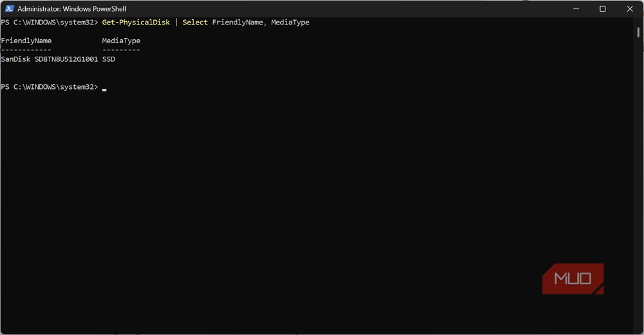
Task: Click the Get-PhysicalDisk command text
Action: [136, 22]
